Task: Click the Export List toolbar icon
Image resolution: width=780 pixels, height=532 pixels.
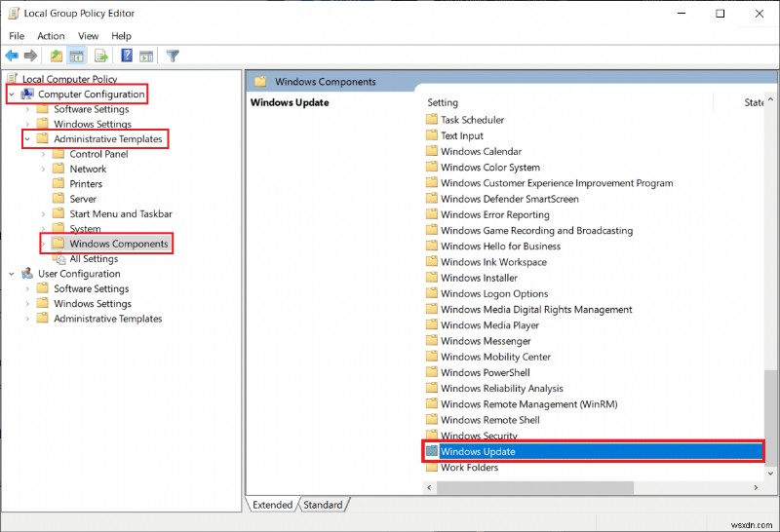Action: click(101, 56)
